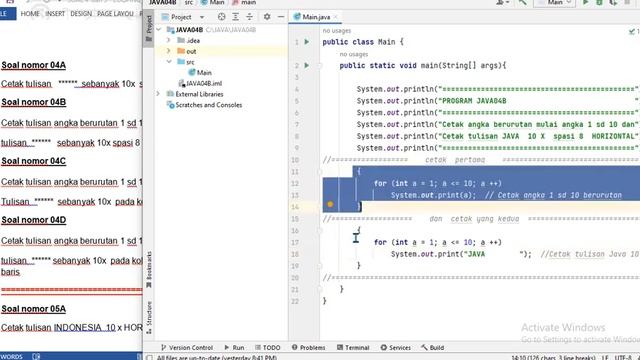Screen dimensions: 640x360
Task: Click Expand All icon in Project toolbar
Action: click(x=236, y=17)
